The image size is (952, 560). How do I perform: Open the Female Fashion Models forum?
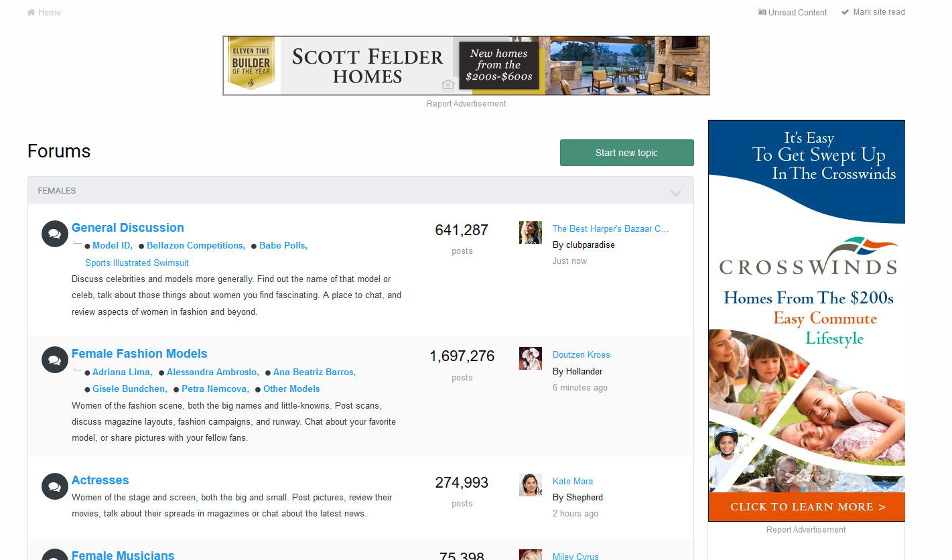pyautogui.click(x=139, y=354)
